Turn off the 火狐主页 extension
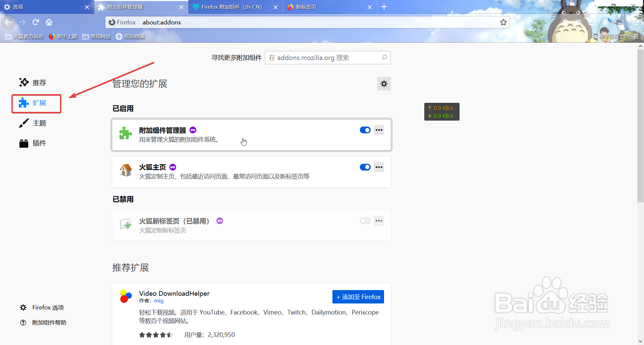 [365, 167]
